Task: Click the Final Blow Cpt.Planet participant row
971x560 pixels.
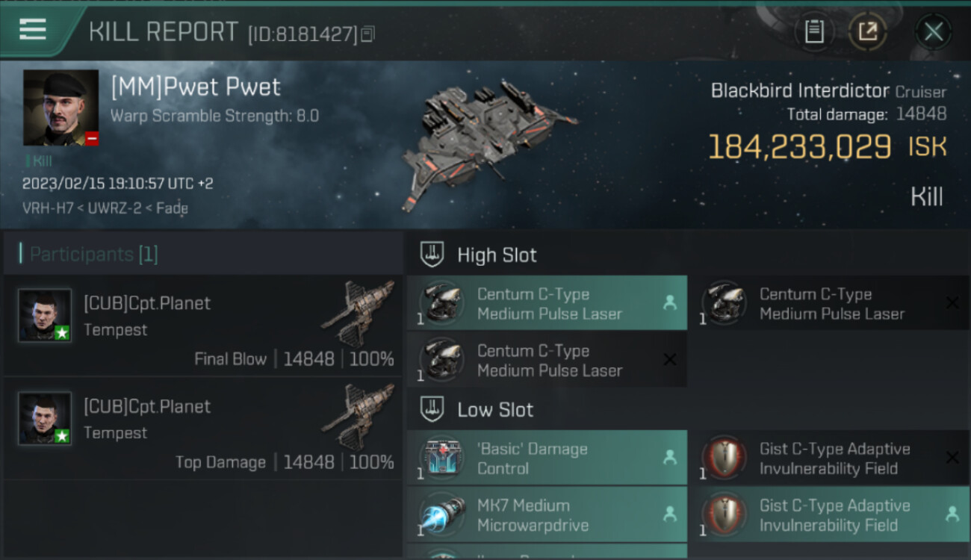Action: click(x=203, y=326)
